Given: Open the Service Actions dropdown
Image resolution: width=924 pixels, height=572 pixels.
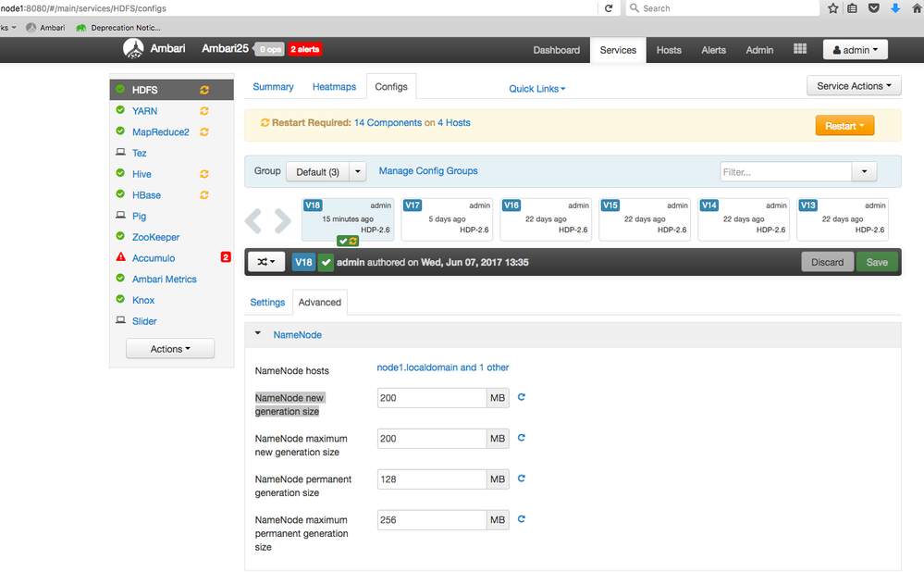Looking at the screenshot, I should 854,86.
